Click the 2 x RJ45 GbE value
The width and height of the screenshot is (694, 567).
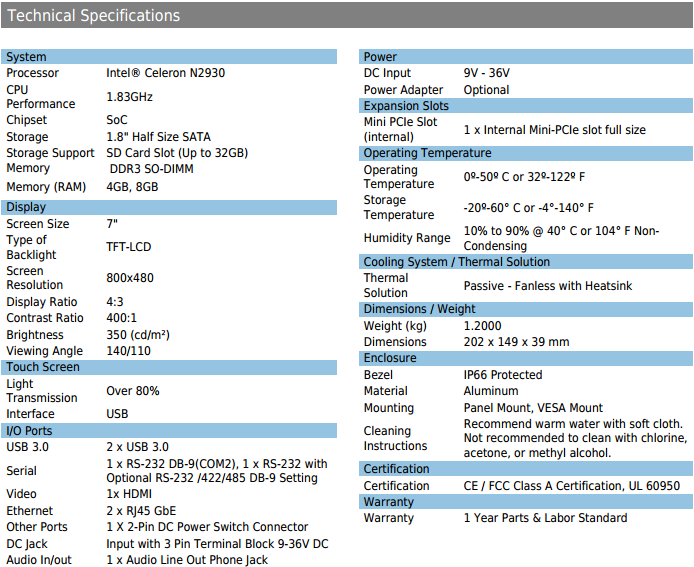tap(141, 511)
